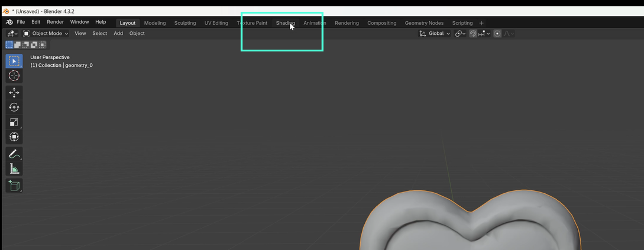The image size is (644, 250).
Task: Select the Transform tool
Action: (x=14, y=137)
